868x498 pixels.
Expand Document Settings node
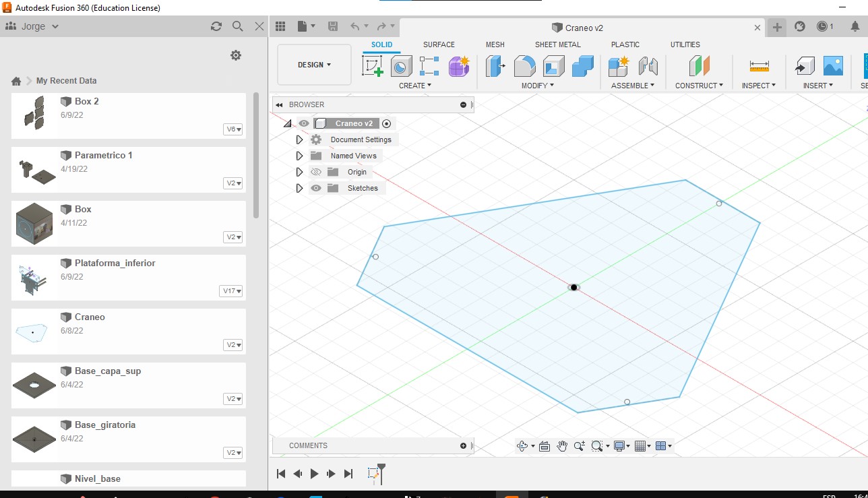pyautogui.click(x=300, y=139)
